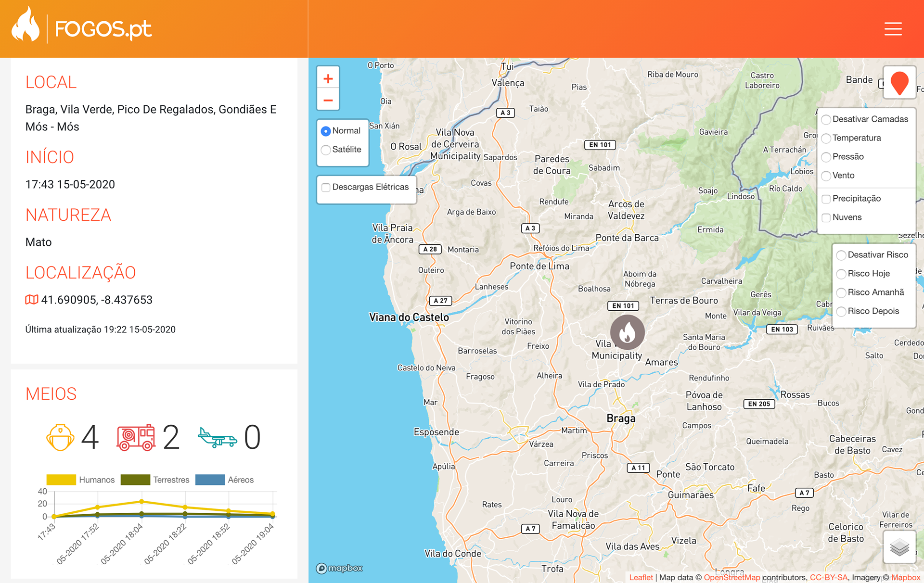The image size is (924, 583).
Task: Zoom out the map
Action: tap(328, 101)
